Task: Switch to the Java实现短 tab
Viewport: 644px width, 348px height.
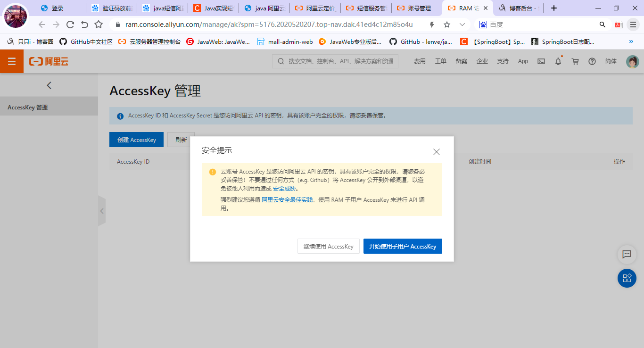Action: [x=214, y=8]
